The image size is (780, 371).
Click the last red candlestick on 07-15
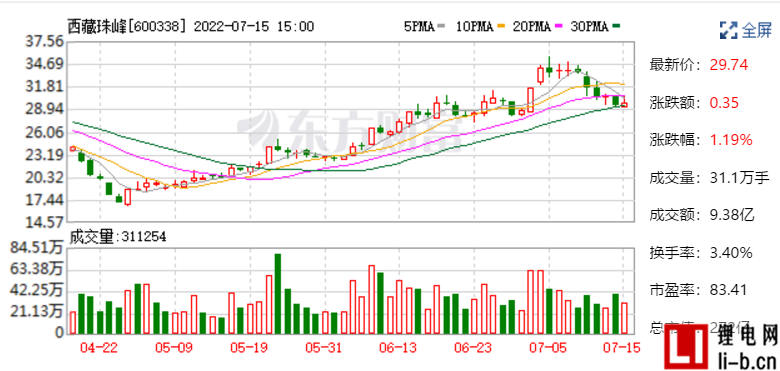624,104
